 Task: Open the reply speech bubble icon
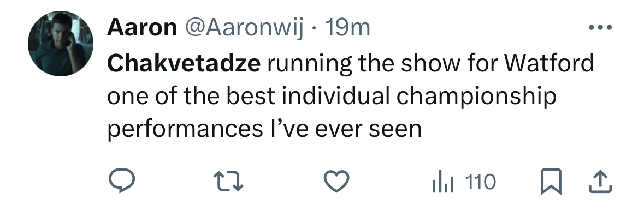[x=122, y=180]
